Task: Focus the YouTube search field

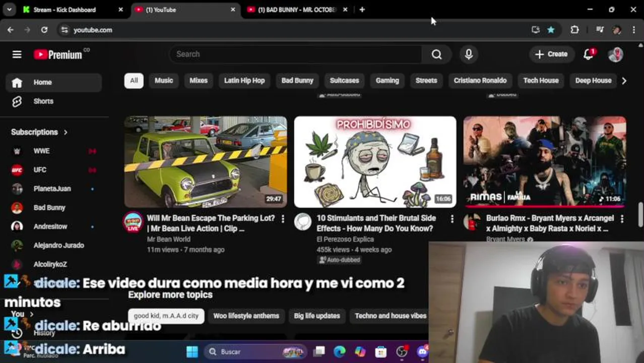Action: [x=296, y=54]
